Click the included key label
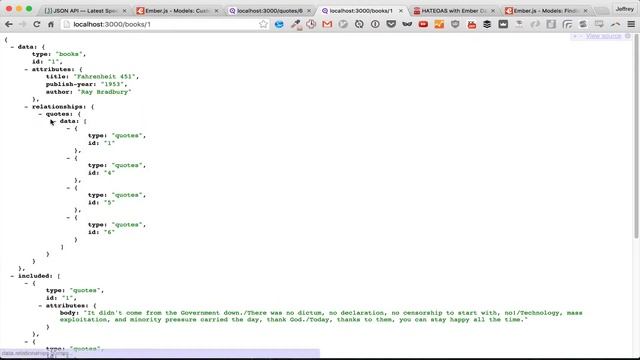Viewport: 640px width, 360px height. click(x=35, y=276)
